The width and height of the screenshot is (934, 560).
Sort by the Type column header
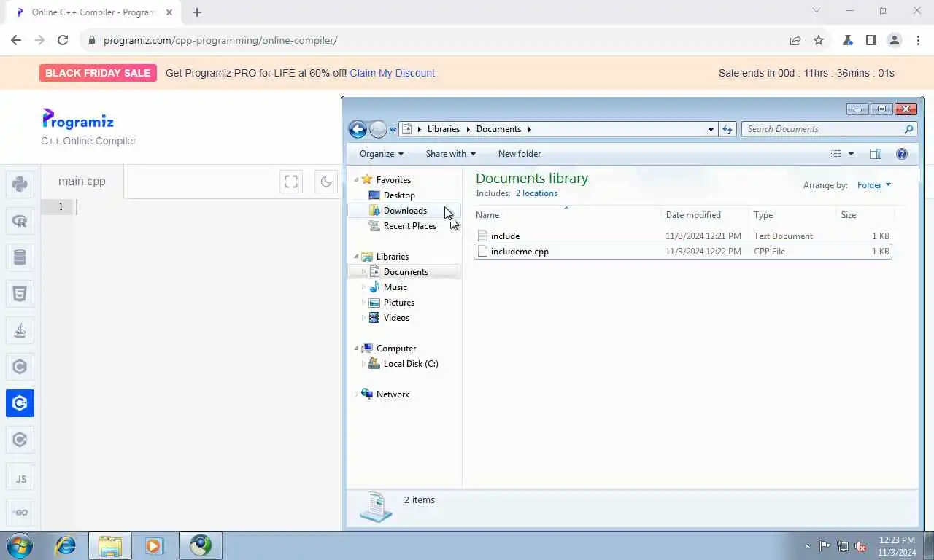[x=792, y=215]
